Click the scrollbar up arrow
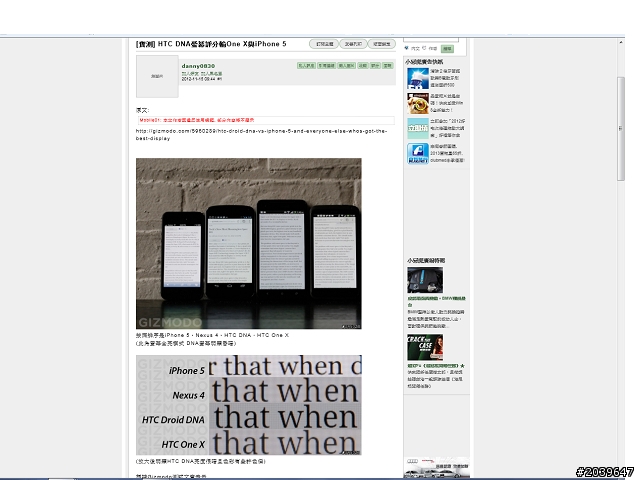 point(621,42)
